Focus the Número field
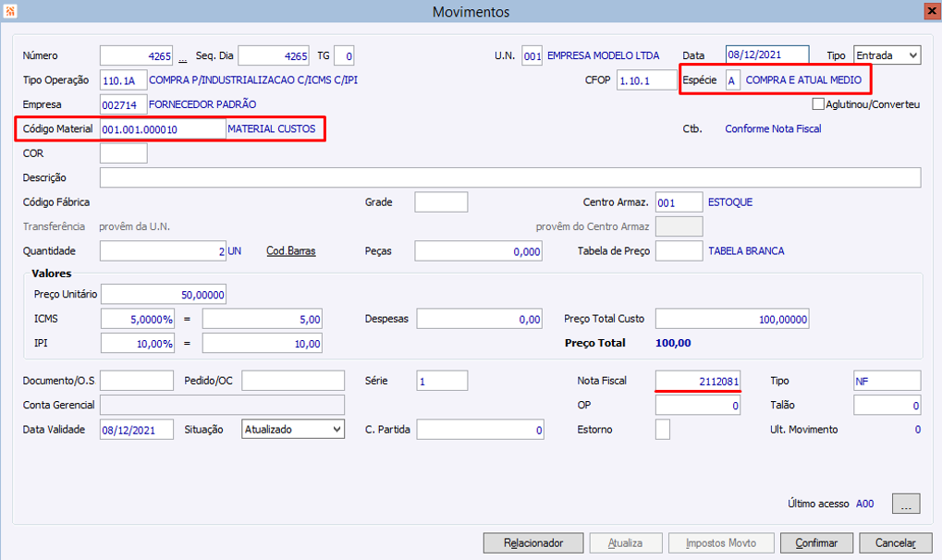 (137, 55)
